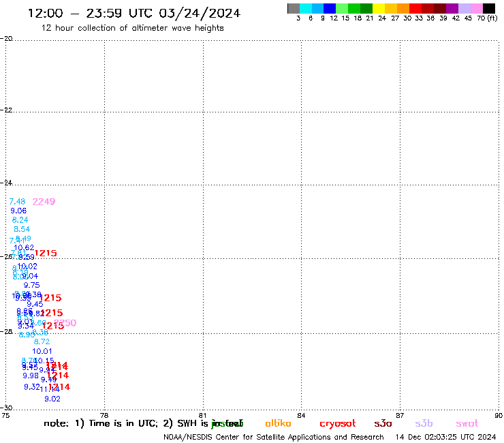Click the light green 15 ft swatch
Image resolution: width=504 pixels, height=443 pixels.
pos(342,8)
